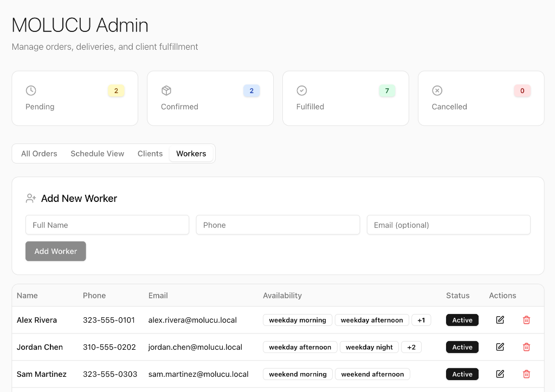Screen dimensions: 555x392
Task: Select the name Jordan Chen
Action: point(40,347)
